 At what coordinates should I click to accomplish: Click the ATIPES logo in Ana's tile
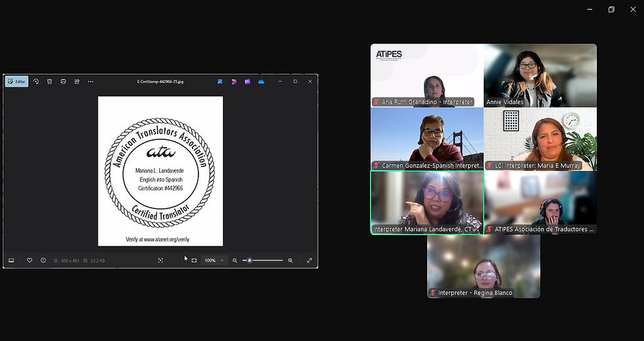[x=388, y=55]
